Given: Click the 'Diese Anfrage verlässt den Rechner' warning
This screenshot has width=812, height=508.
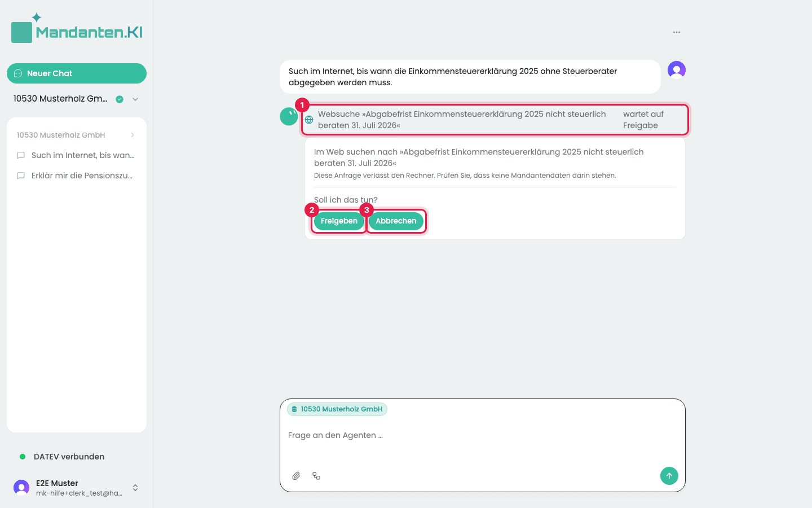Looking at the screenshot, I should tap(465, 176).
